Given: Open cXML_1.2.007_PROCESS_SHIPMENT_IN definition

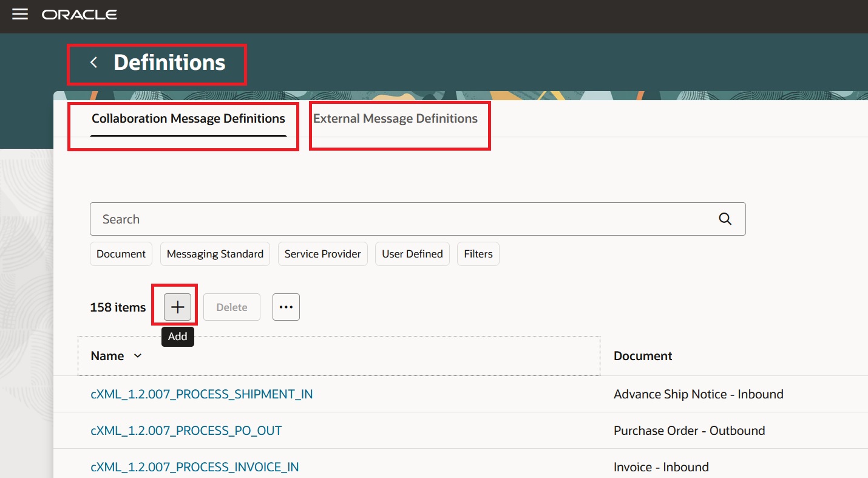Looking at the screenshot, I should [202, 394].
